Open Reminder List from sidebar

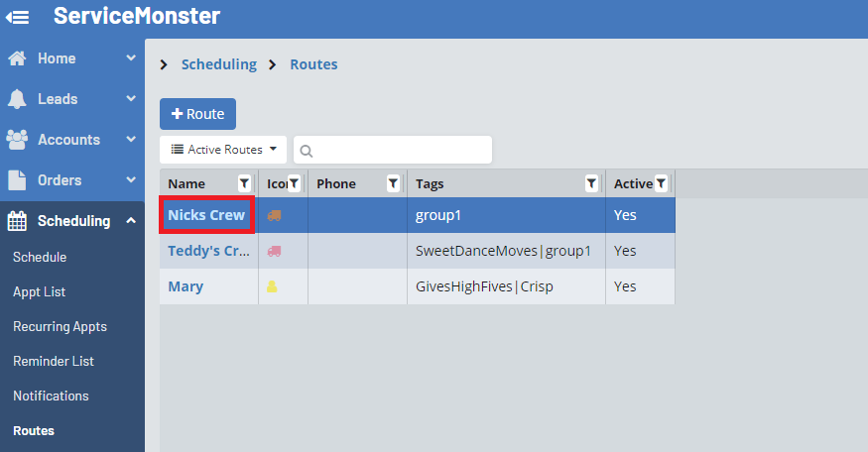pyautogui.click(x=54, y=362)
